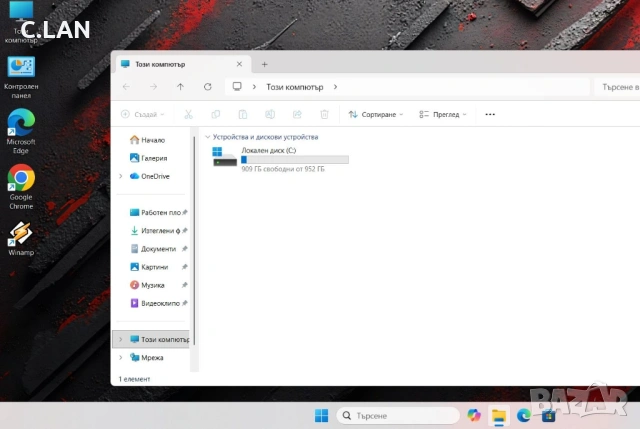Open the three-dots more options menu

coord(490,114)
